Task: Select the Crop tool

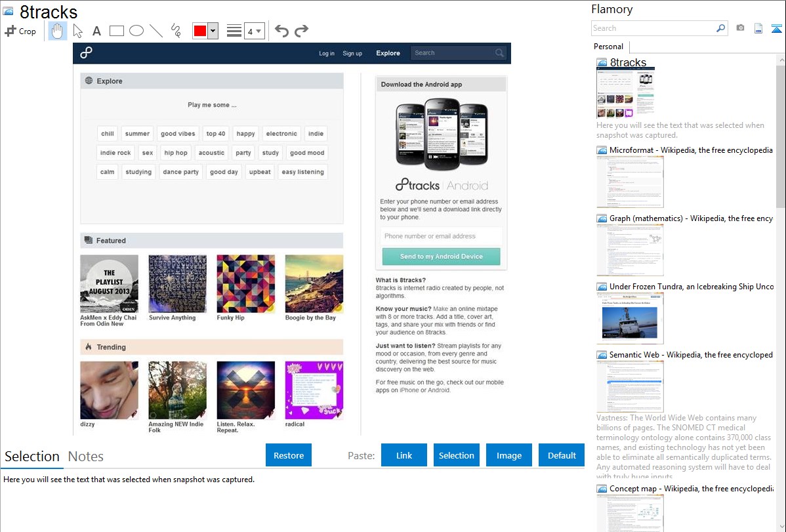Action: (x=20, y=31)
